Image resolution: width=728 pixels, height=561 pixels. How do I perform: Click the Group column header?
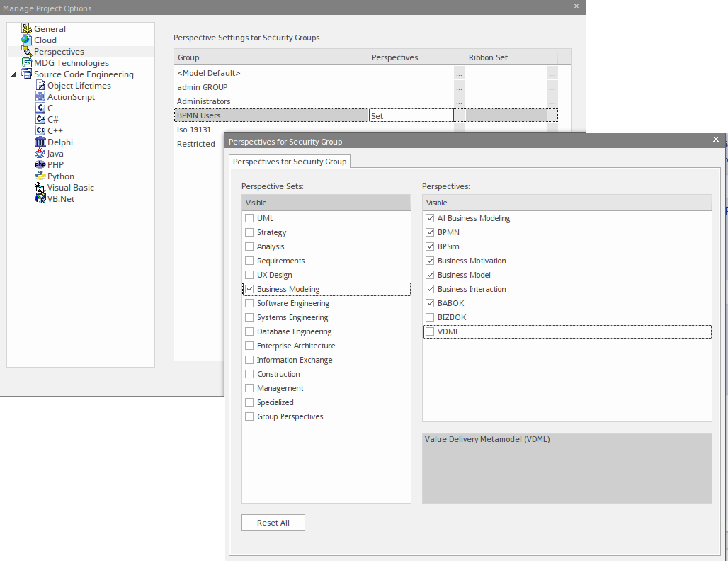(x=271, y=57)
